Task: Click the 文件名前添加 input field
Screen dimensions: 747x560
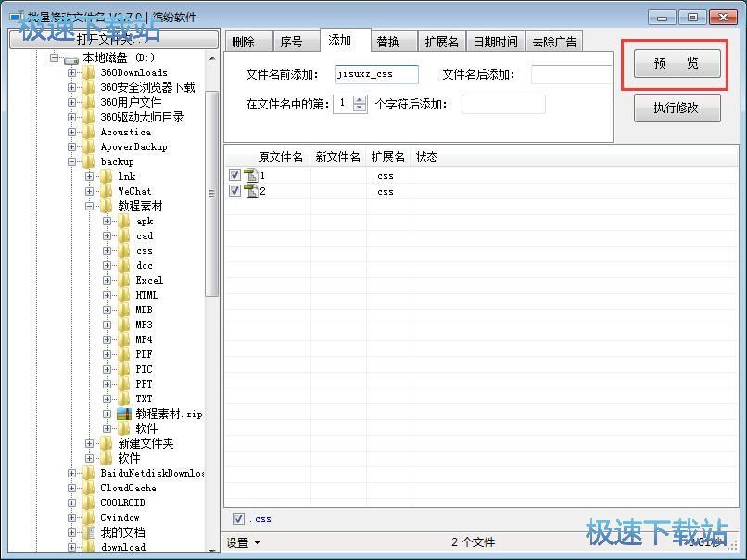Action: tap(376, 74)
